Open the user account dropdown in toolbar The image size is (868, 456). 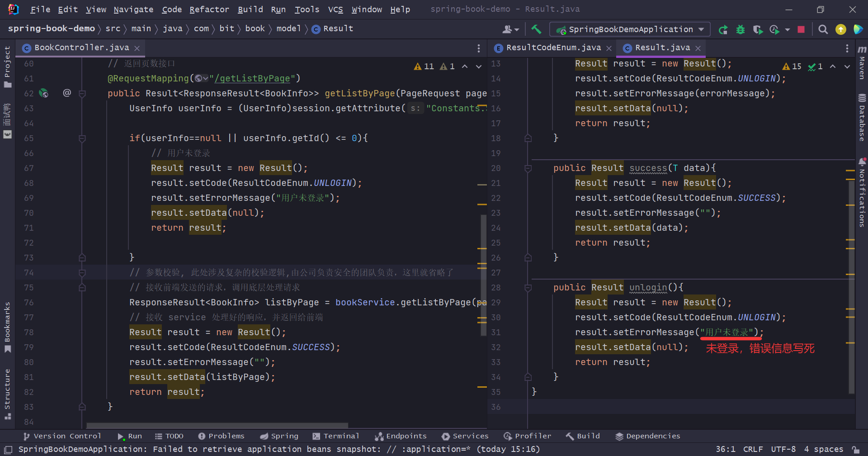[511, 29]
